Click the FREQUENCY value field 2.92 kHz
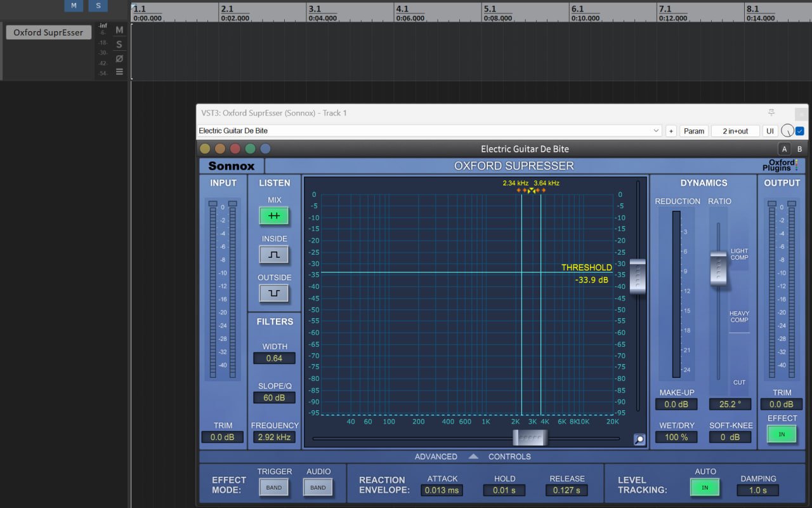 coord(274,437)
